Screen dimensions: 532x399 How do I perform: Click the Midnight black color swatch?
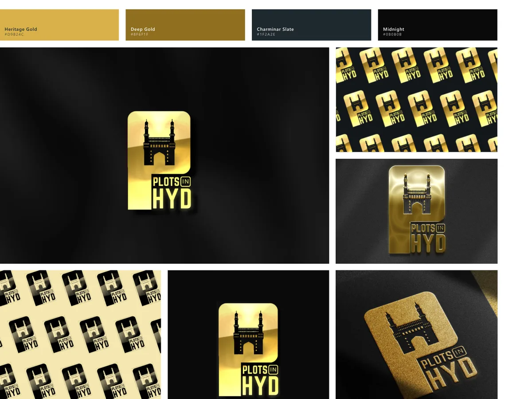tap(438, 25)
